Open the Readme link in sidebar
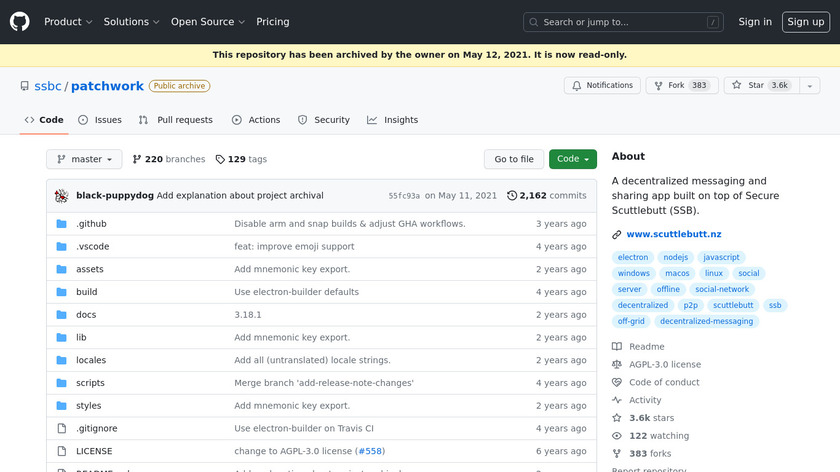The image size is (840, 472). 646,347
